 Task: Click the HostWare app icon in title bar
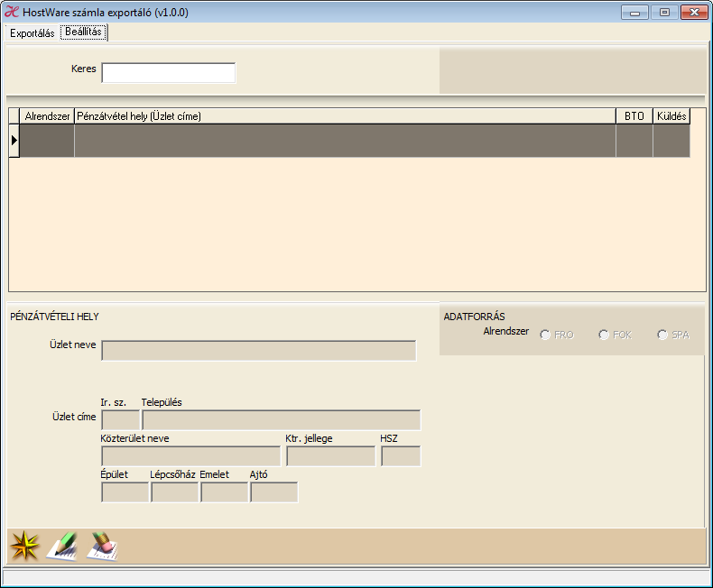click(12, 12)
